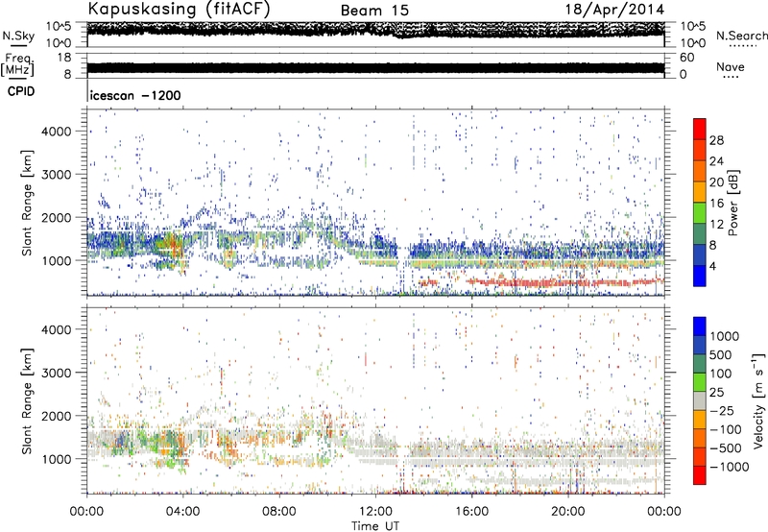
Task: Select the "icescan -1200" control program text
Action: coord(135,95)
